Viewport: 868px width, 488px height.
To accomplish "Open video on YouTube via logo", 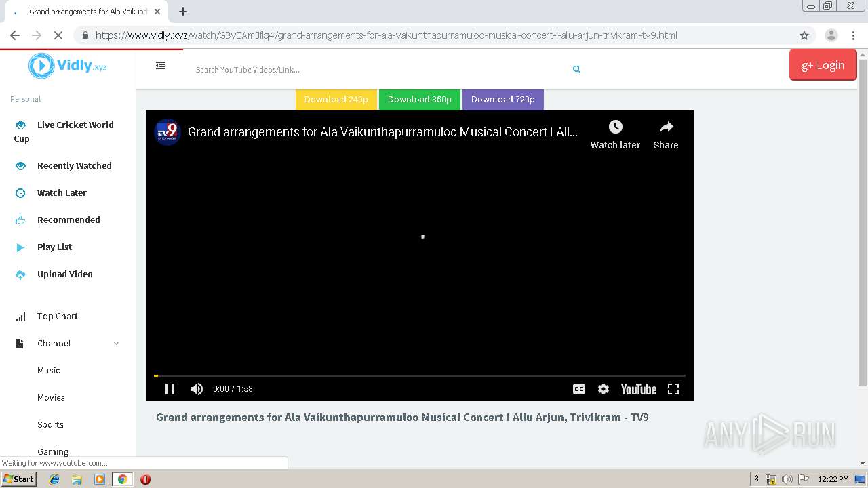I will click(x=639, y=389).
